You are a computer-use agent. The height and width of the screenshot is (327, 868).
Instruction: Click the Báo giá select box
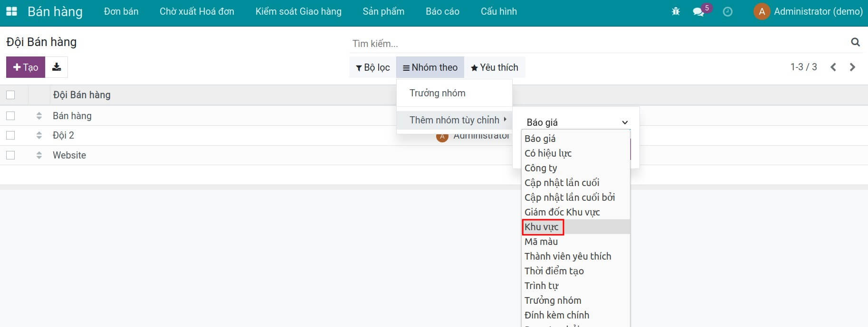pyautogui.click(x=576, y=122)
